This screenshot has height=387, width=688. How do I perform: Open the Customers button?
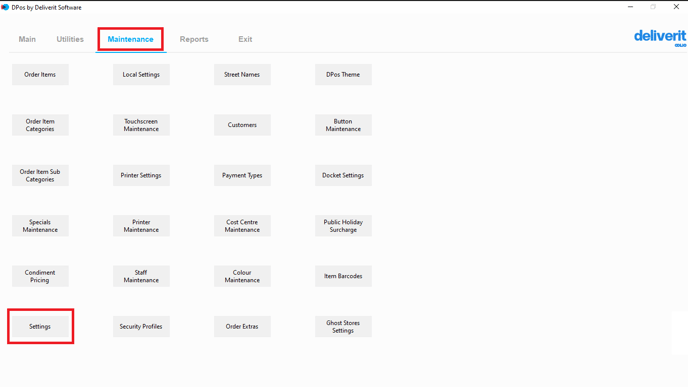coord(242,125)
